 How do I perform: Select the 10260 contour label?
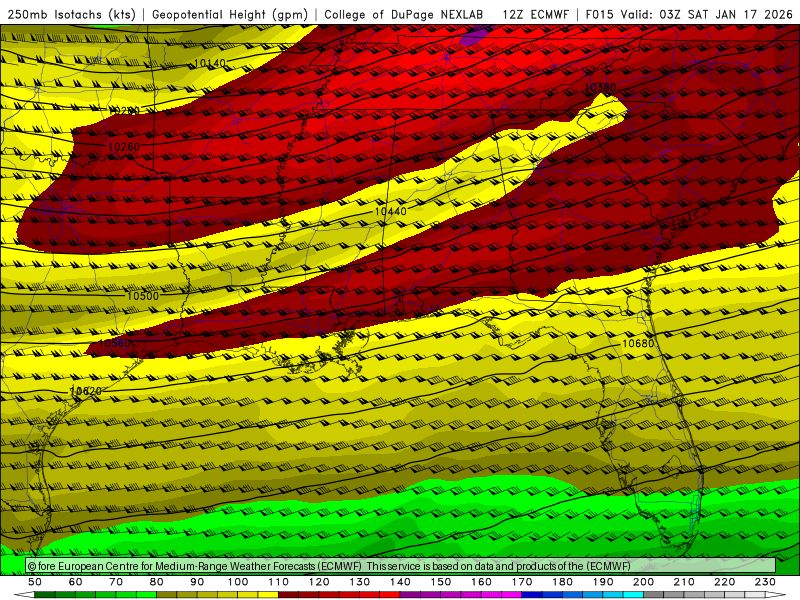pyautogui.click(x=124, y=147)
